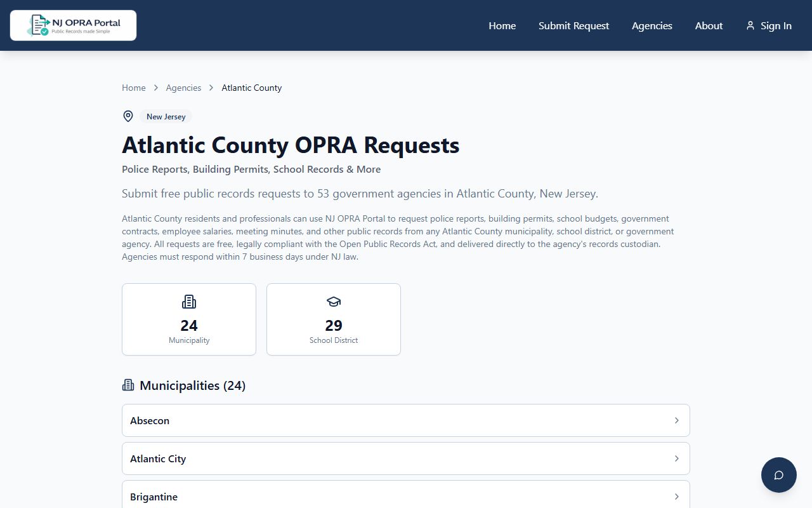
Task: Click the New Jersey state tag
Action: (166, 116)
